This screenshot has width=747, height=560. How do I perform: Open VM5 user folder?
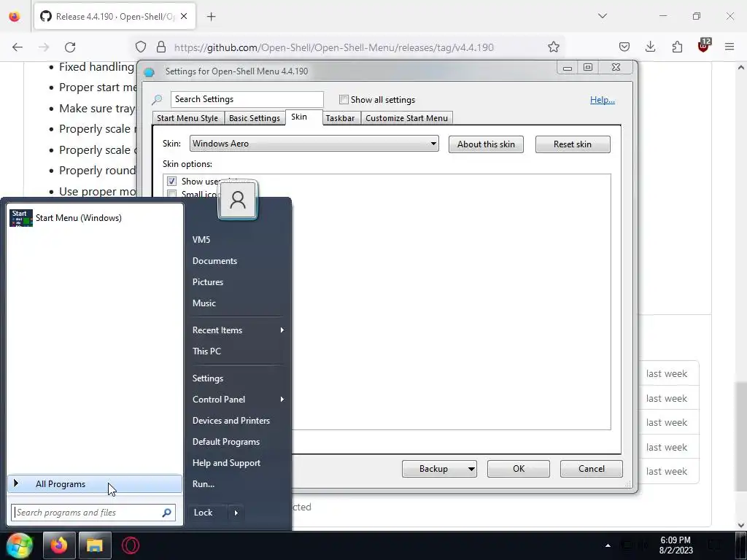[x=237, y=239]
